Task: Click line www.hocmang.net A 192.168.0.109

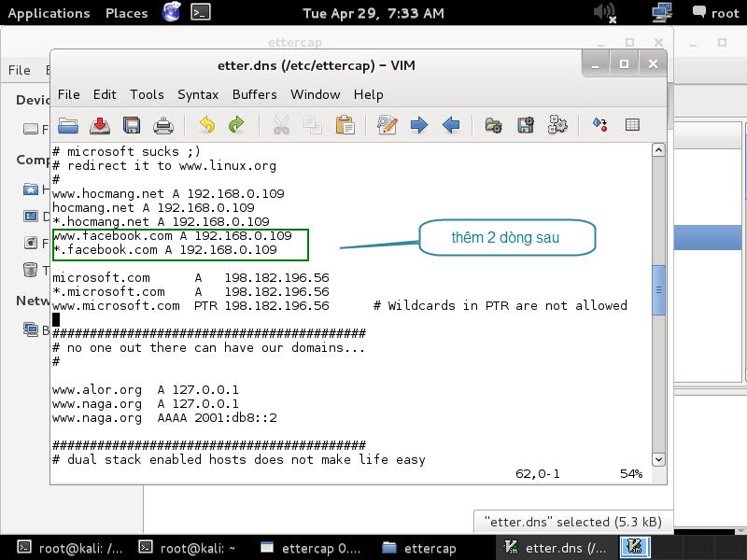Action: tap(168, 194)
